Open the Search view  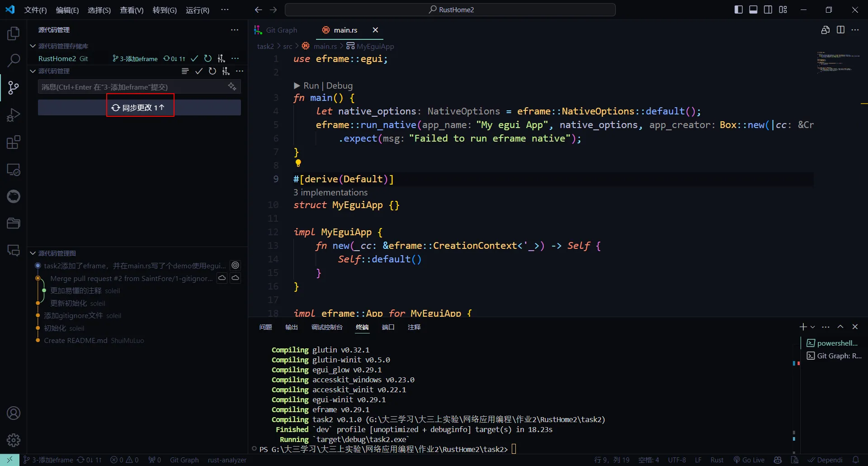pyautogui.click(x=13, y=60)
